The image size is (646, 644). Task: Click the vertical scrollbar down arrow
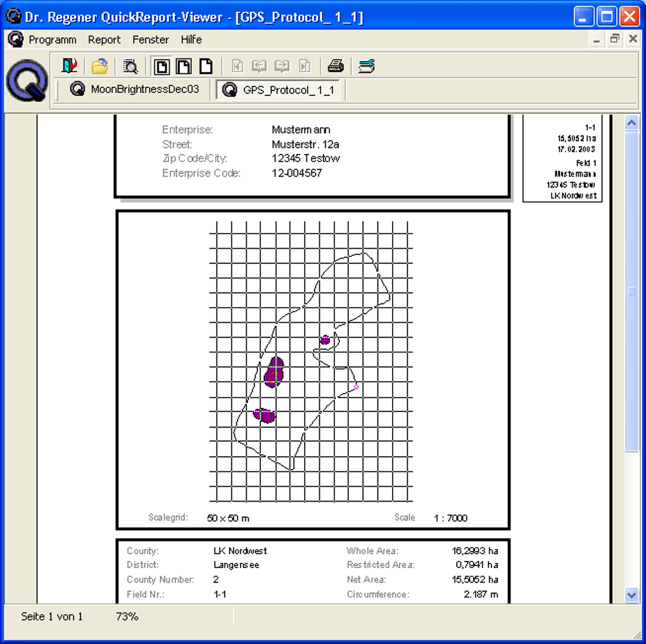[x=632, y=595]
